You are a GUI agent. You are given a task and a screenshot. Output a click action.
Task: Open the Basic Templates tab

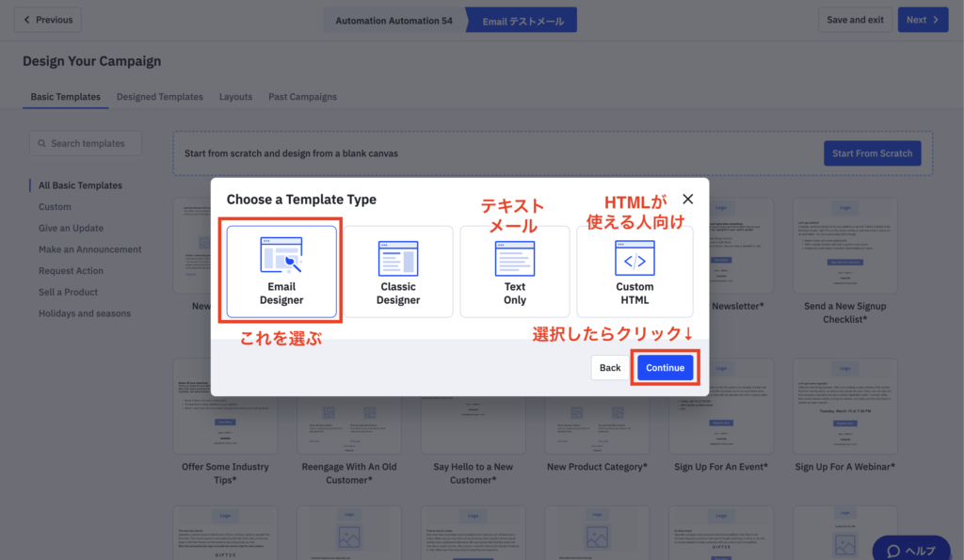pyautogui.click(x=66, y=97)
